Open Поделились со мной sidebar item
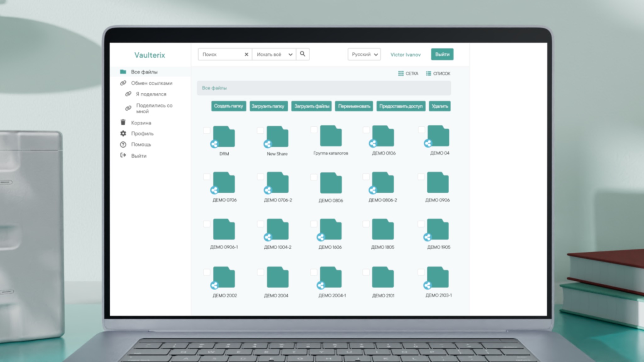 click(x=154, y=108)
